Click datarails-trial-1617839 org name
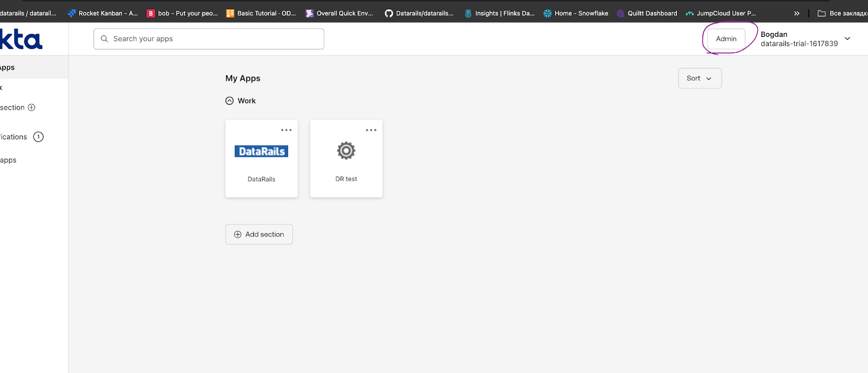This screenshot has height=373, width=868. (799, 43)
